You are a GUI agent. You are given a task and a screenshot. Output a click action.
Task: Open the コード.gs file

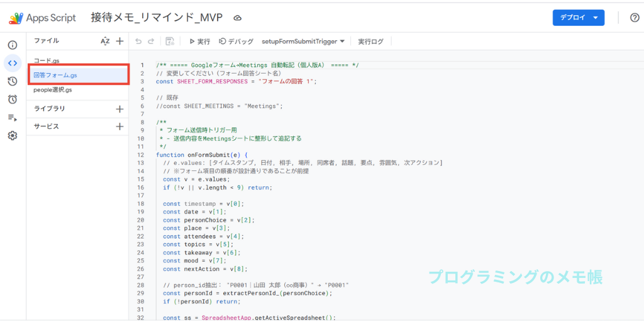tap(47, 61)
